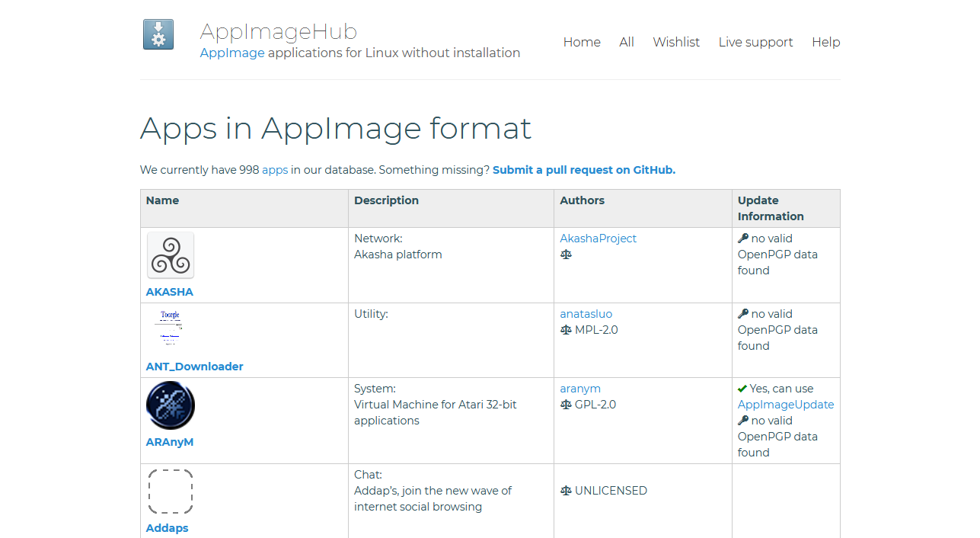Image resolution: width=980 pixels, height=538 pixels.
Task: Click the license scale icon under AkashaProject
Action: [566, 255]
